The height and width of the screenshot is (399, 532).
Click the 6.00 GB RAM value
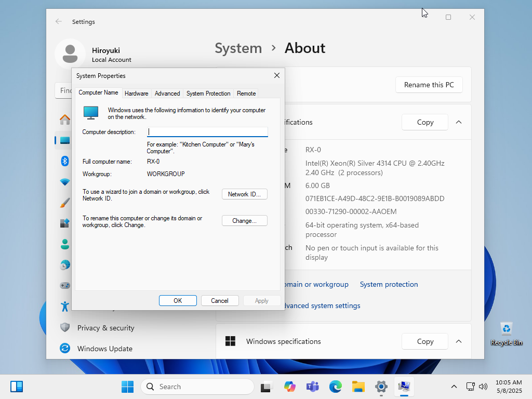pos(317,185)
